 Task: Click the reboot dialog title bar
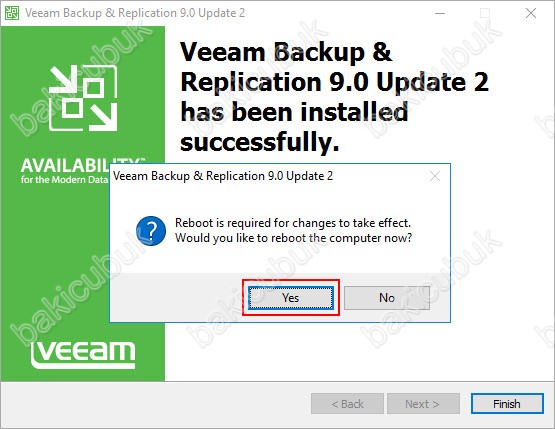point(268,176)
